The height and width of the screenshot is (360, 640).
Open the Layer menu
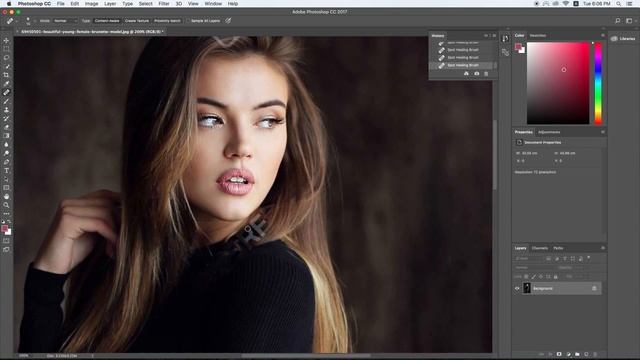pos(110,4)
